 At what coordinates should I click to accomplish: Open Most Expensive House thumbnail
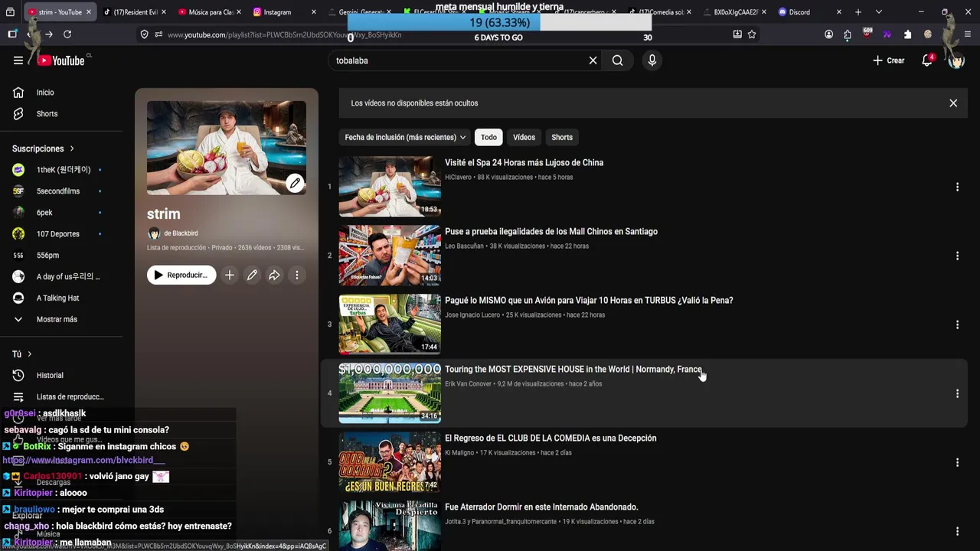click(x=390, y=393)
